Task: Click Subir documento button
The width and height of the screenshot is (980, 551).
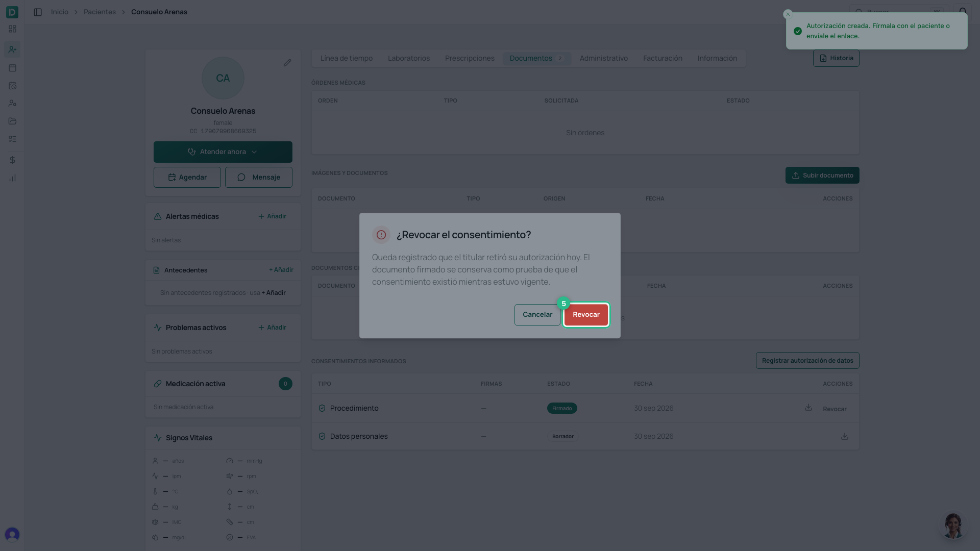Action: 822,176
